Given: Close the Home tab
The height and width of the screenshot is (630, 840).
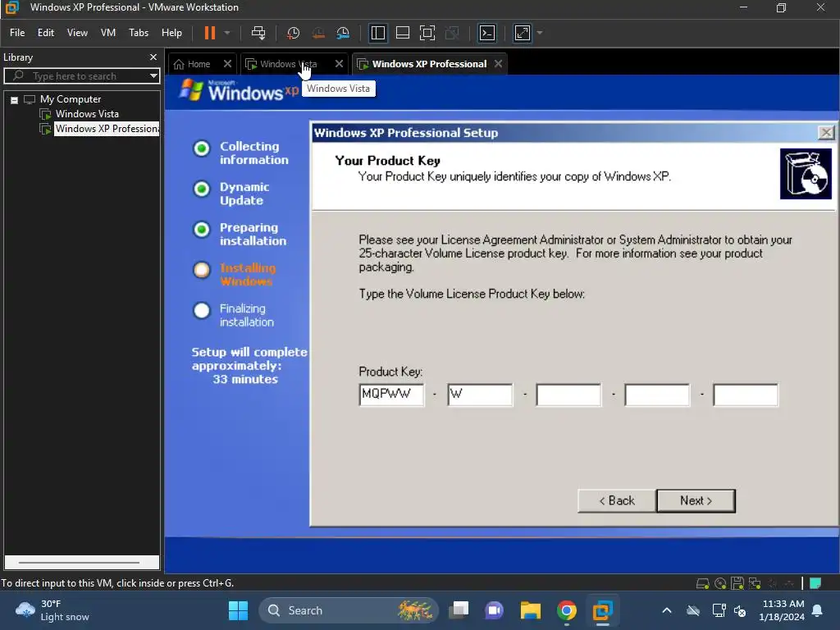Looking at the screenshot, I should point(228,64).
